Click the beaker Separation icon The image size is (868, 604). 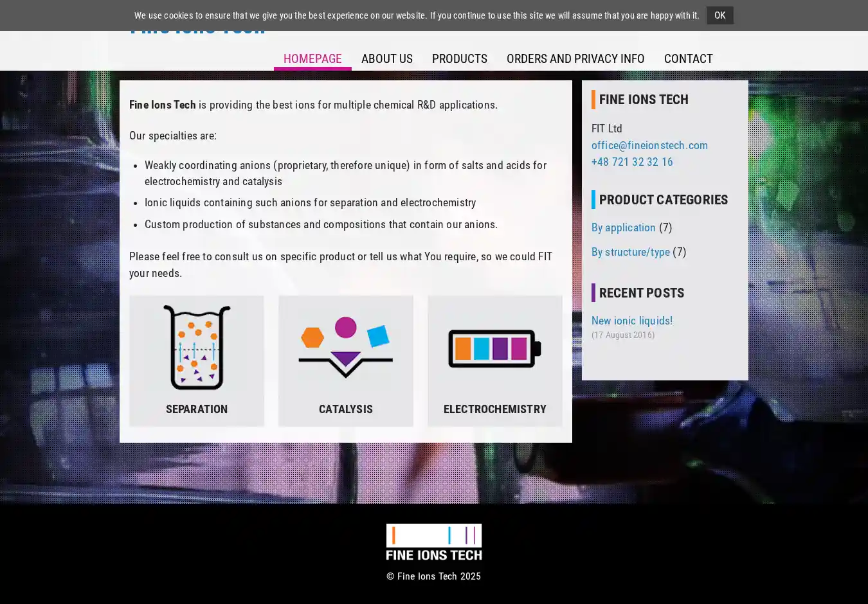(197, 348)
